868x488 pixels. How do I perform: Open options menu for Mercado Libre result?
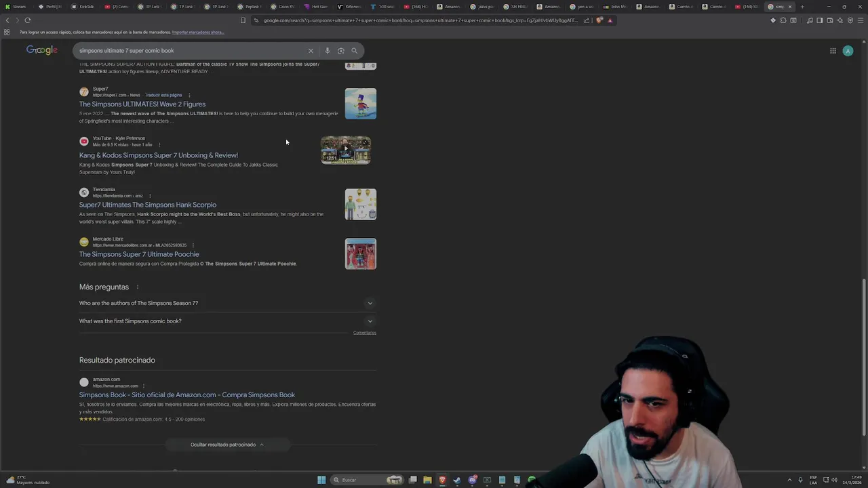(193, 245)
